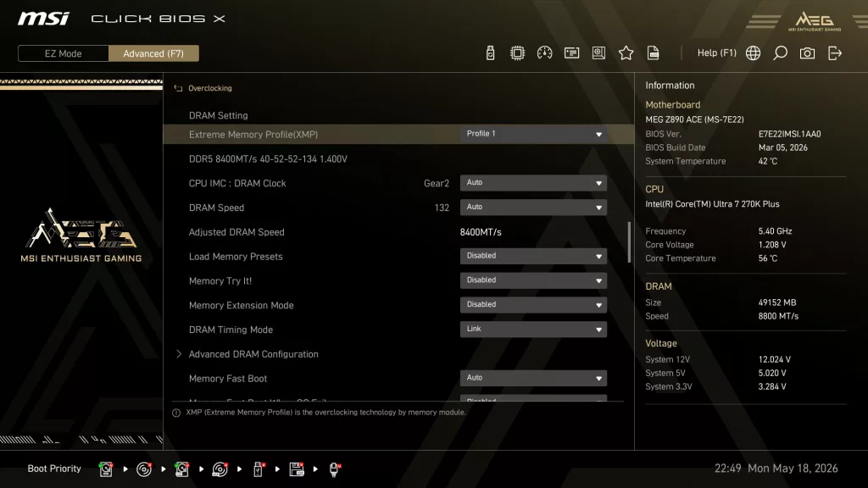The image size is (868, 488).
Task: Select DDR5 8400MT/s 40-52-52-134 1.400V text
Action: click(x=268, y=158)
